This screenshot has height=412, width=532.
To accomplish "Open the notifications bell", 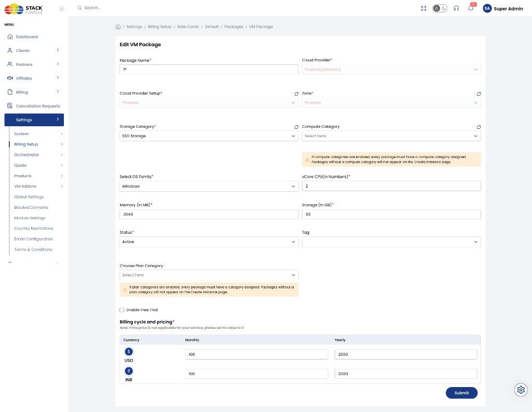I will click(471, 8).
